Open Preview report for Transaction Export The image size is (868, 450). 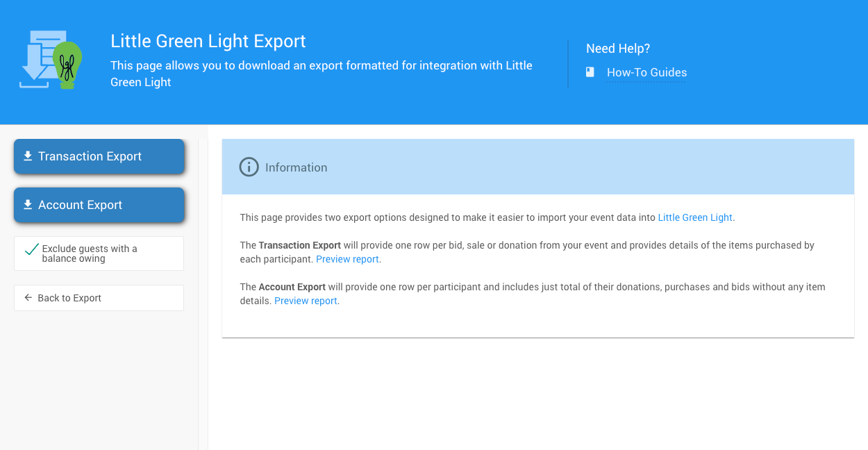coord(347,259)
